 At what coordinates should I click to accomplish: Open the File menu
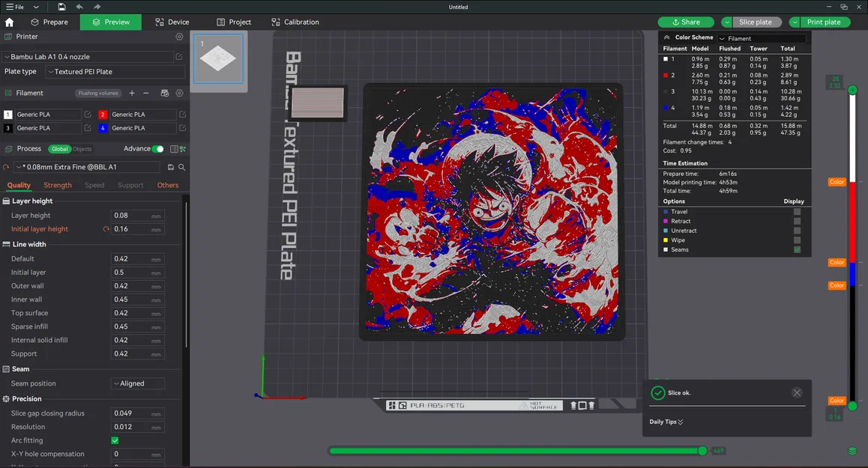[x=15, y=7]
